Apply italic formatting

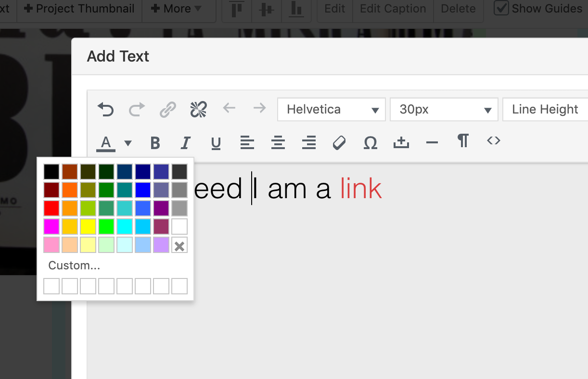(185, 142)
